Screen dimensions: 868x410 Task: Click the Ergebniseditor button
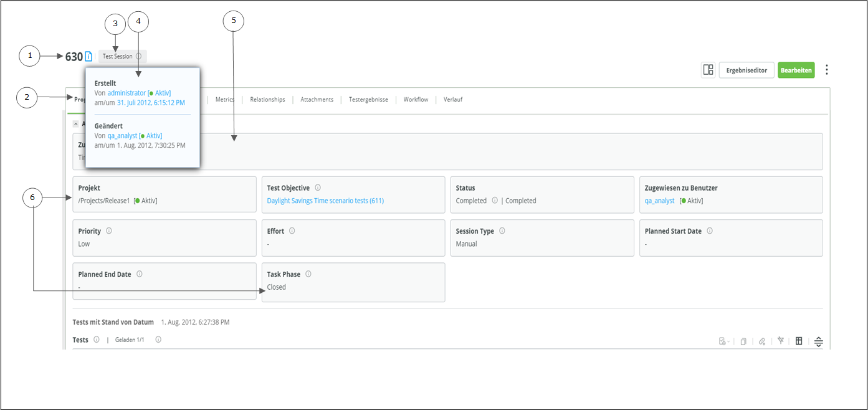tap(746, 70)
